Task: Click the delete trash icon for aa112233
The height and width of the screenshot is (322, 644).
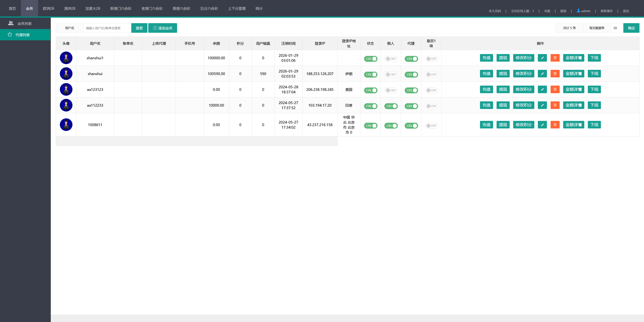Action: [x=555, y=105]
